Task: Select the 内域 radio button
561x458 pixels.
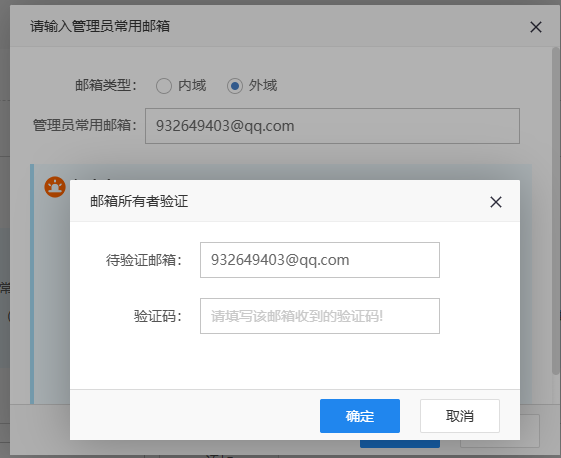Action: point(164,86)
